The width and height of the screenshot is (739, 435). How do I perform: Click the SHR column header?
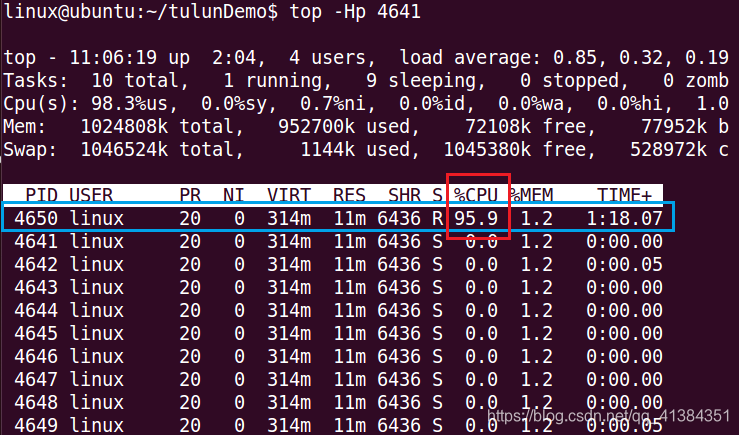point(404,195)
